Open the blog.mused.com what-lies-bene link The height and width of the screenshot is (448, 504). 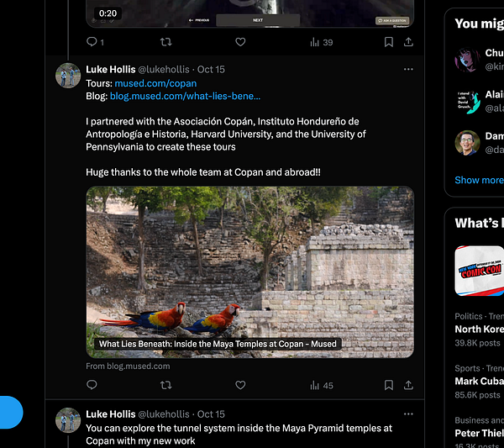185,96
